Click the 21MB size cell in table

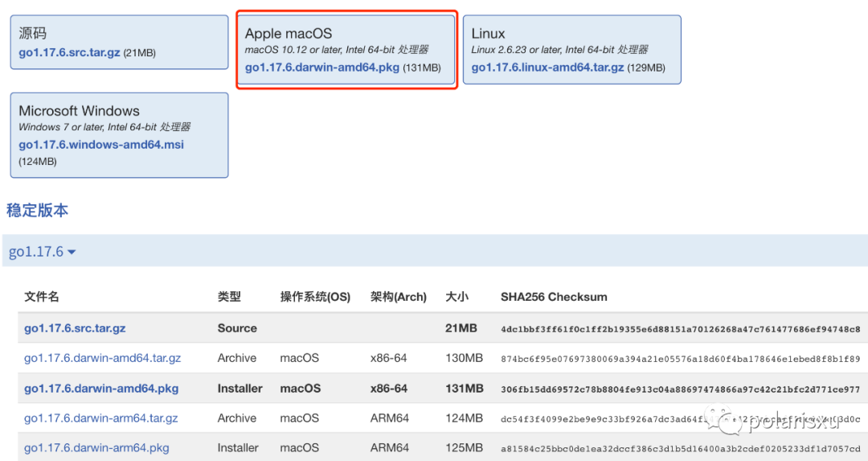461,328
